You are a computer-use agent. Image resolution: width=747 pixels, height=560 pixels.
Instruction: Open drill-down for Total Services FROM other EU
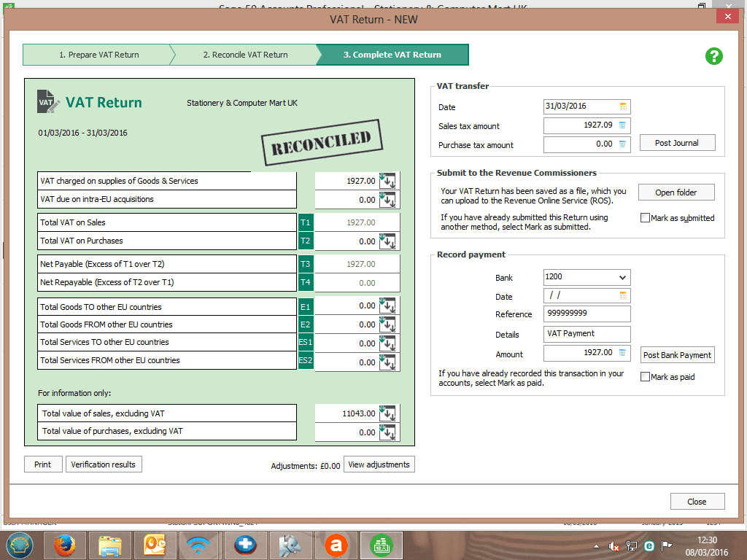388,362
